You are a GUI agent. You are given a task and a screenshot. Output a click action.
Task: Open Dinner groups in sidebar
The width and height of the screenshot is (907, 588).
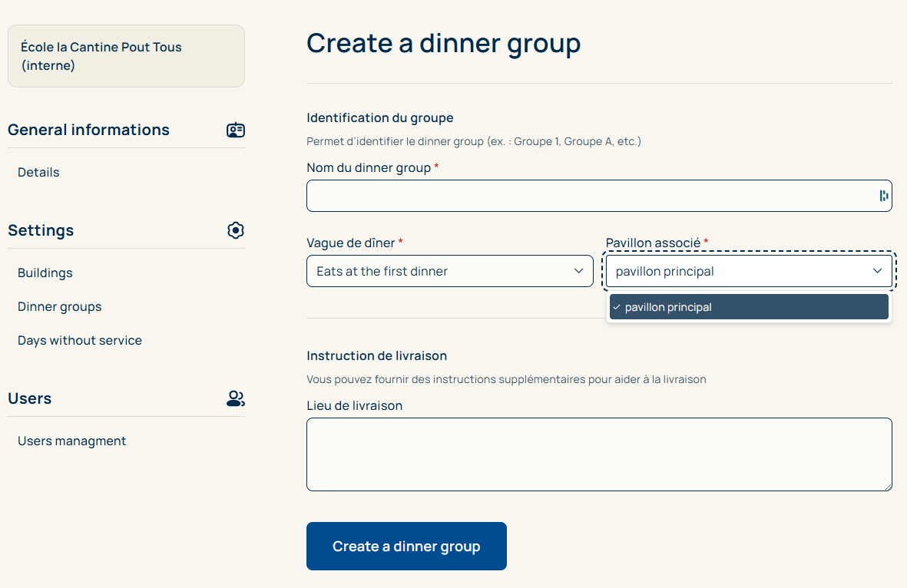[x=60, y=307]
